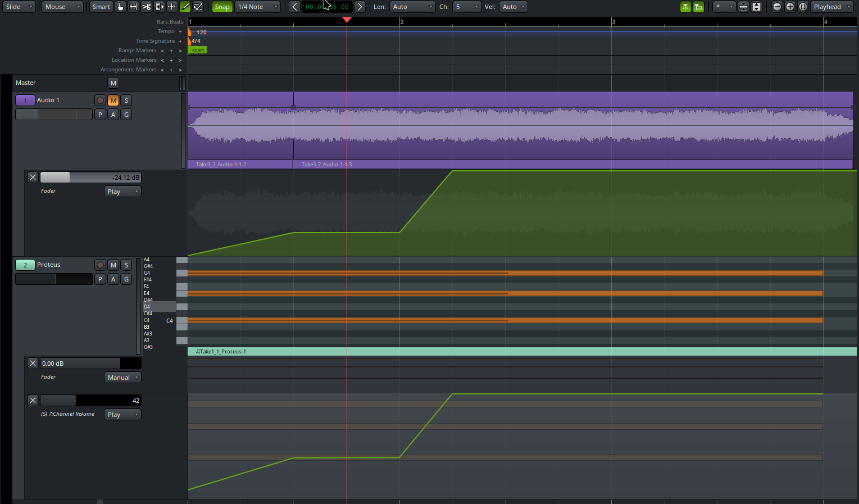Click the Audio 1 fader automation slider
This screenshot has width=859, height=504.
pyautogui.click(x=90, y=178)
